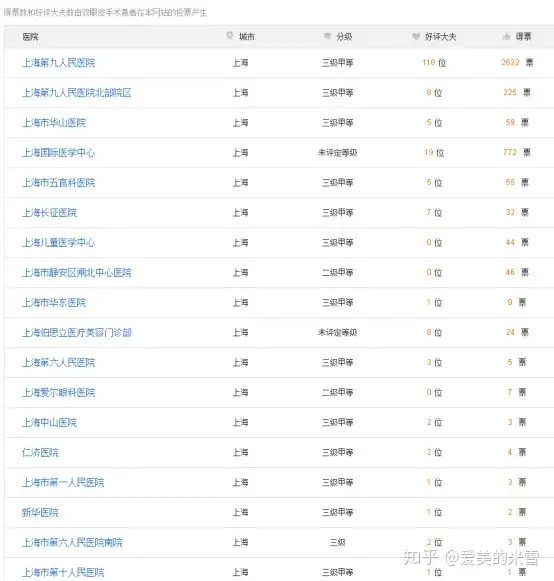The height and width of the screenshot is (581, 554).
Task: Click the 772 票 vote count
Action: click(517, 152)
